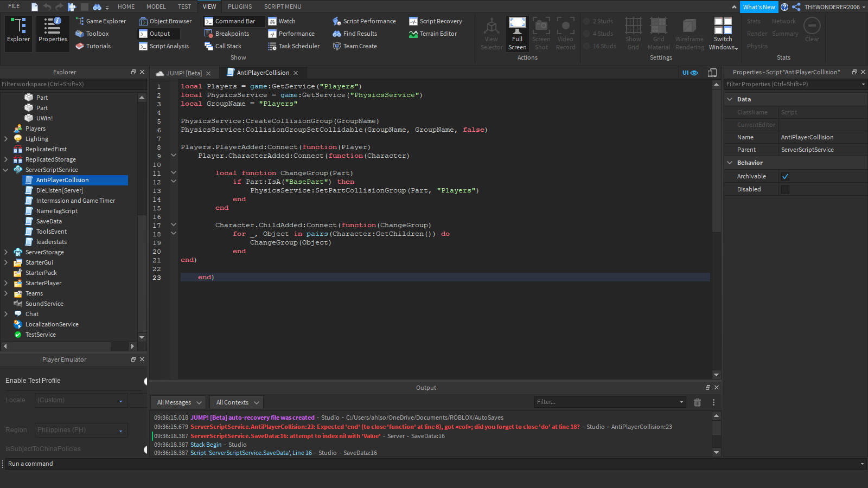The image size is (868, 488).
Task: Open the All Contexts dropdown
Action: click(x=237, y=402)
